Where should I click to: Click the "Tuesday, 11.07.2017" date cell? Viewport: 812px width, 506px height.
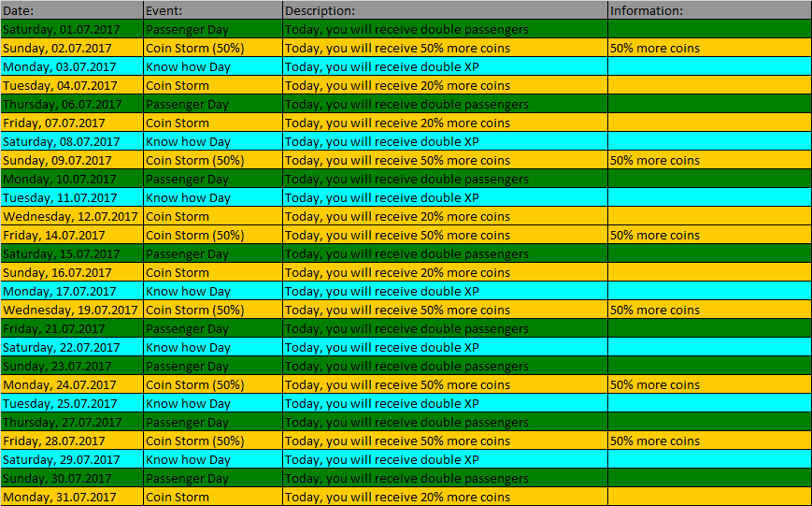[x=72, y=197]
